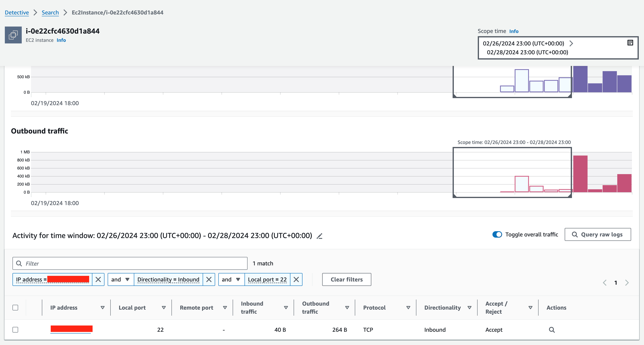Remove the Directionality = Inbound filter

[x=209, y=279]
